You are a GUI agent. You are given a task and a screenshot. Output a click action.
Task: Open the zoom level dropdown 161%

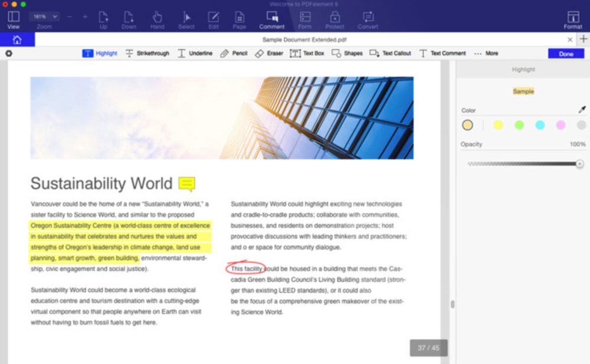point(44,17)
